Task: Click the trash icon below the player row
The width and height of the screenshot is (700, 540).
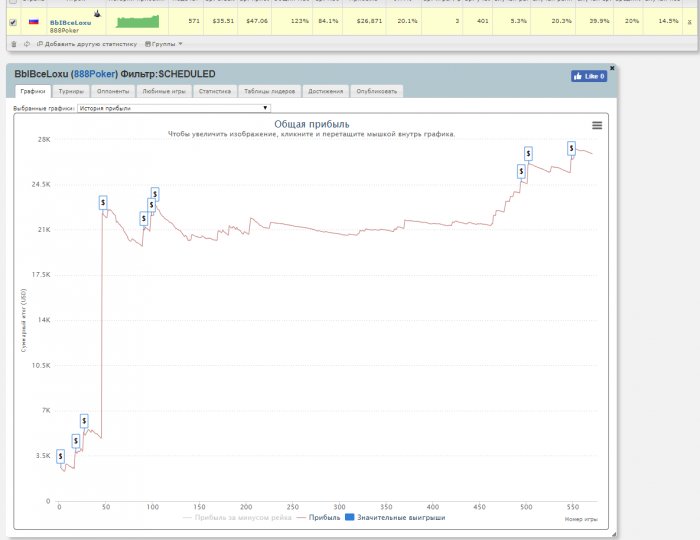Action: (13, 44)
